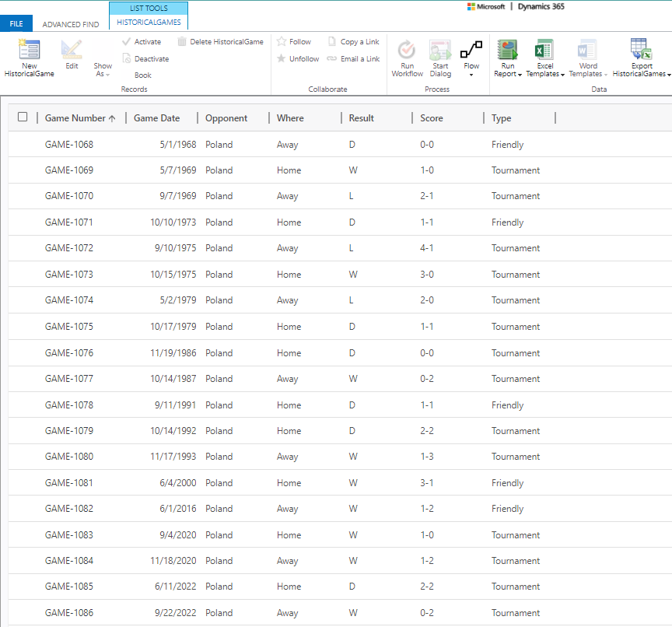Image resolution: width=672 pixels, height=627 pixels.
Task: Sort by the Type column header
Action: (501, 118)
